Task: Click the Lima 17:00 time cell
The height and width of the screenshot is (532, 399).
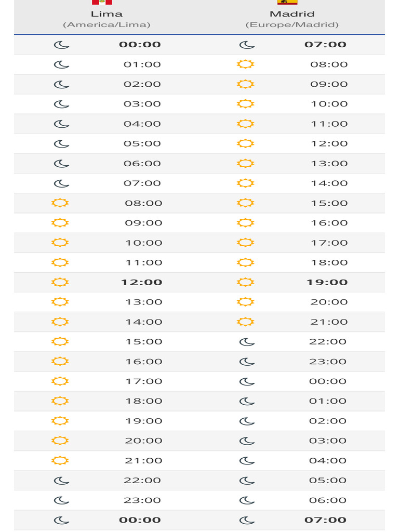Action: click(144, 381)
